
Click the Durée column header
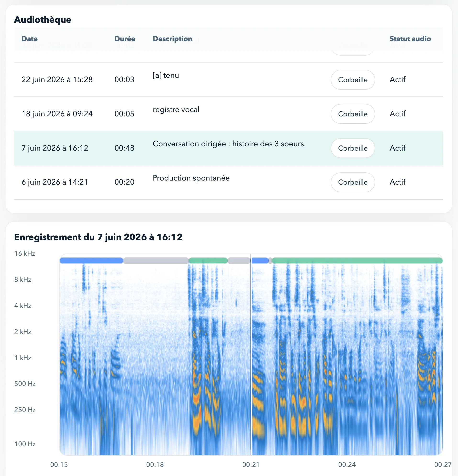tap(125, 39)
